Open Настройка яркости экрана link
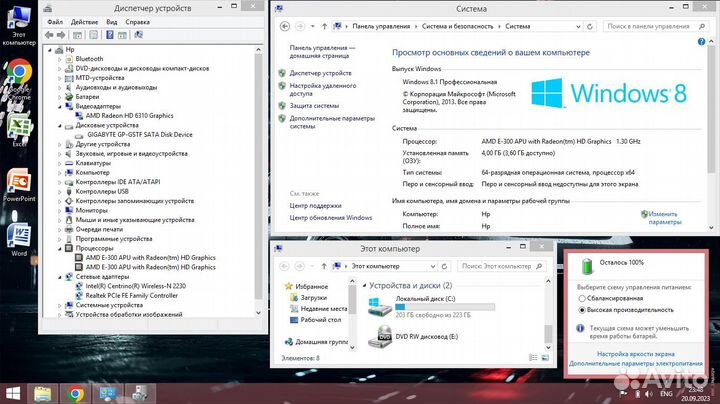Image resolution: width=720 pixels, height=404 pixels. 636,354
